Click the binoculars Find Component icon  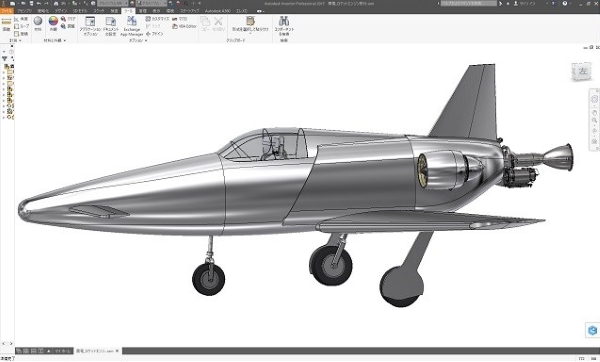coord(284,26)
